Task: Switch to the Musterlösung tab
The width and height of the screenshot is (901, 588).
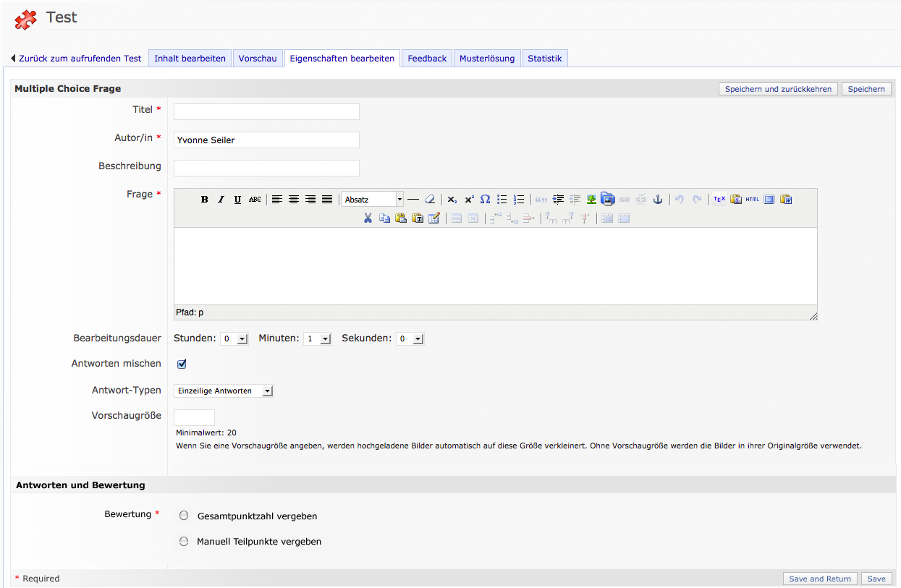Action: [x=487, y=59]
